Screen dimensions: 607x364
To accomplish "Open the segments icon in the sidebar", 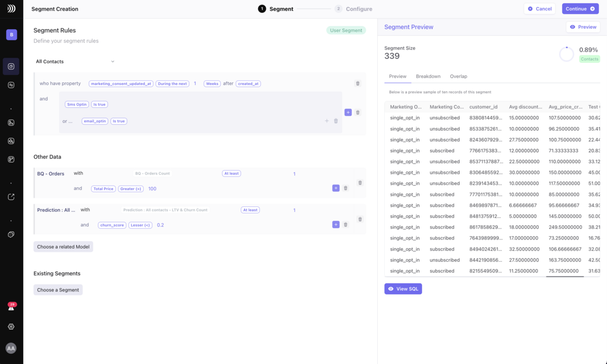I will click(11, 67).
